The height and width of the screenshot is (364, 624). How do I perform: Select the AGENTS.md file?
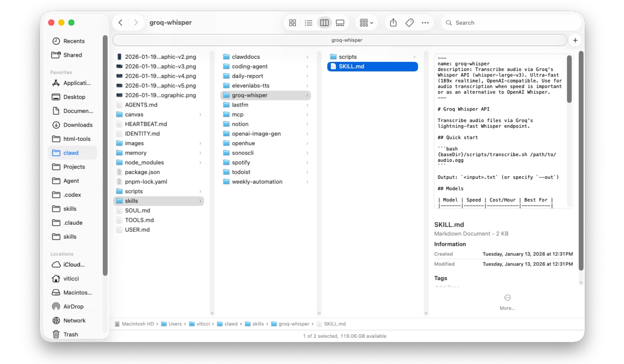tap(159, 105)
